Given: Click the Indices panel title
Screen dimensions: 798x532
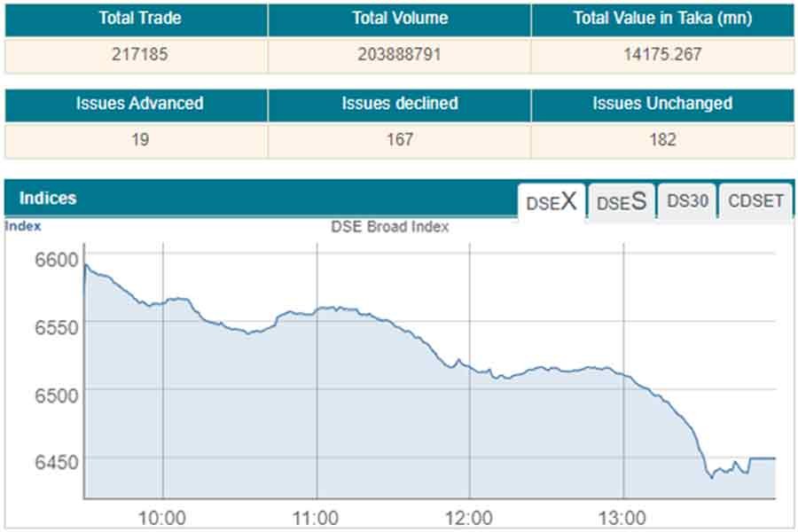Looking at the screenshot, I should (x=48, y=198).
